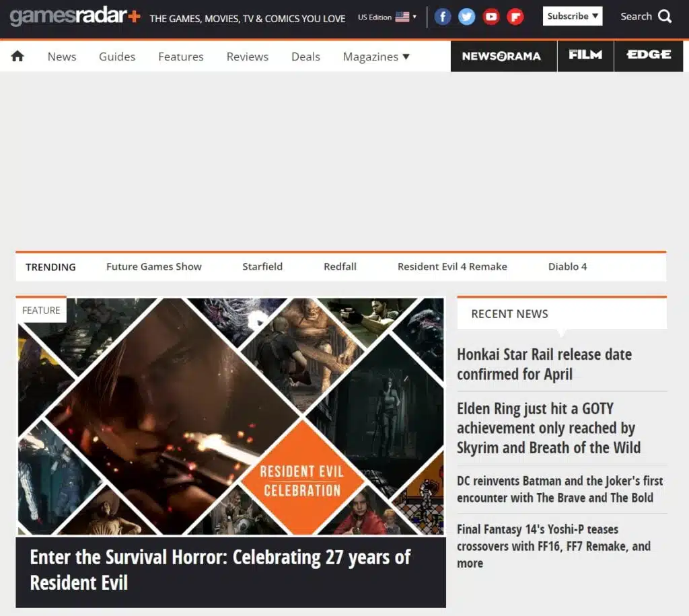Select trending topic Starfield
Image resolution: width=689 pixels, height=616 pixels.
[262, 266]
